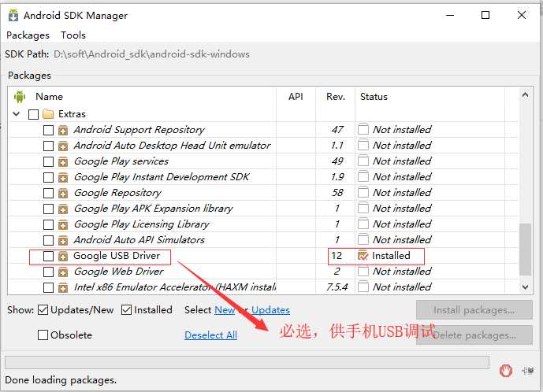Check the Google USB Driver checkbox

(49, 256)
